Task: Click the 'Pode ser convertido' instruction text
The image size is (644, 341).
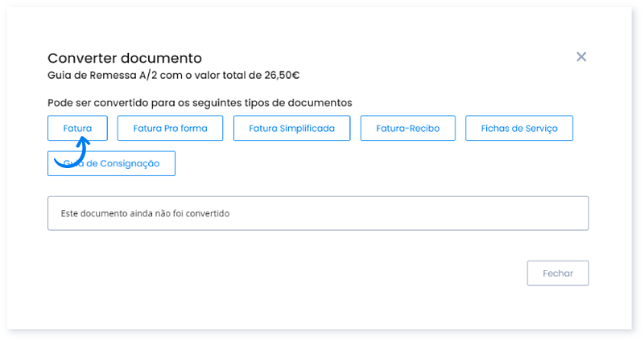Action: tap(200, 103)
